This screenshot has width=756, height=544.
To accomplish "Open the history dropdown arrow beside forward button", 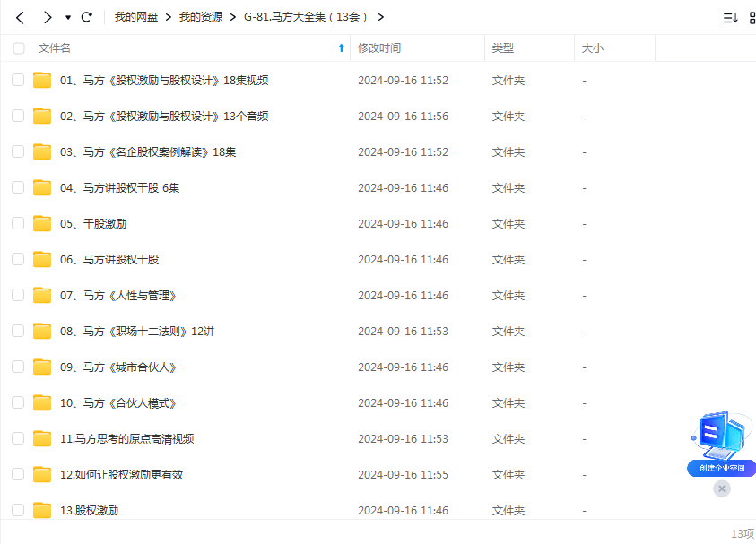I will pos(66,16).
